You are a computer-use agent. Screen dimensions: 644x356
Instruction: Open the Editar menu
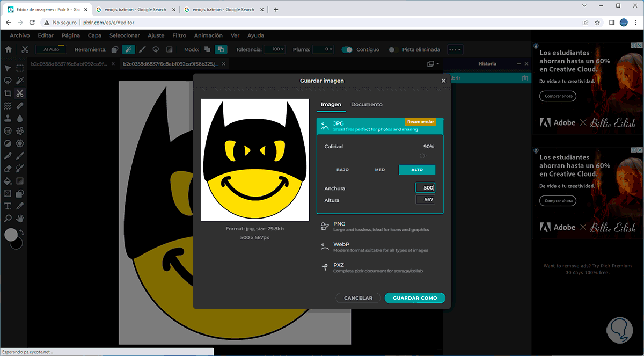click(46, 35)
